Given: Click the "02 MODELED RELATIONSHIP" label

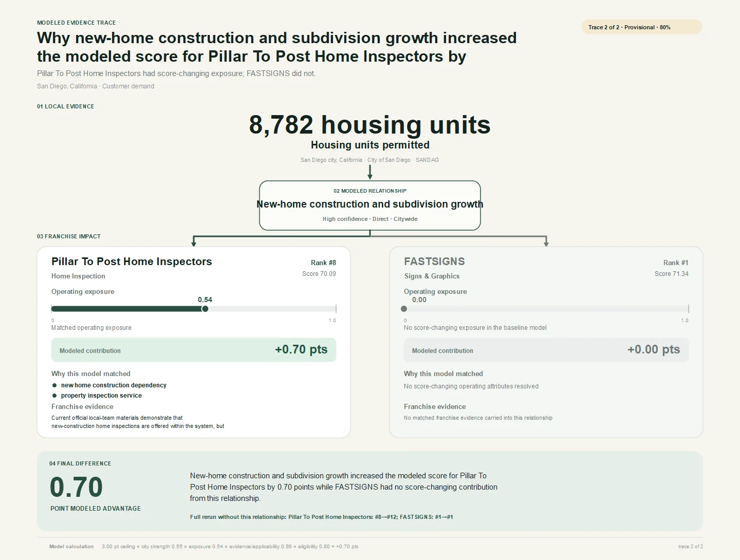Looking at the screenshot, I should pyautogui.click(x=370, y=191).
